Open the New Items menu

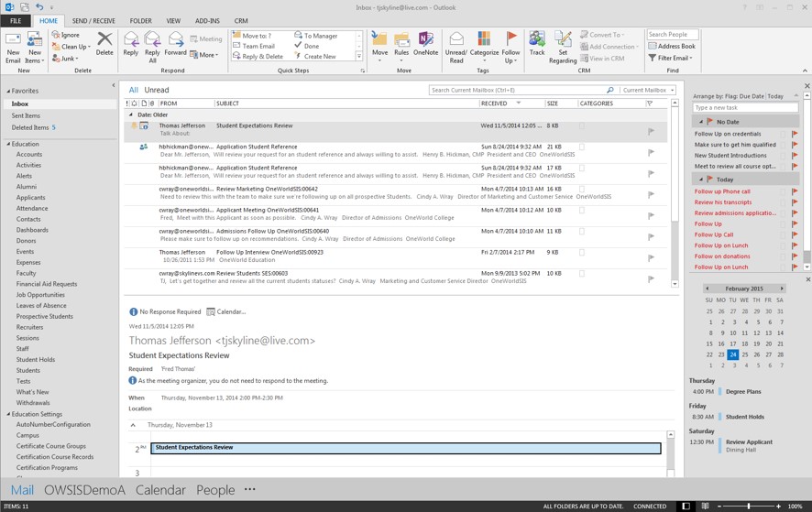(x=34, y=48)
